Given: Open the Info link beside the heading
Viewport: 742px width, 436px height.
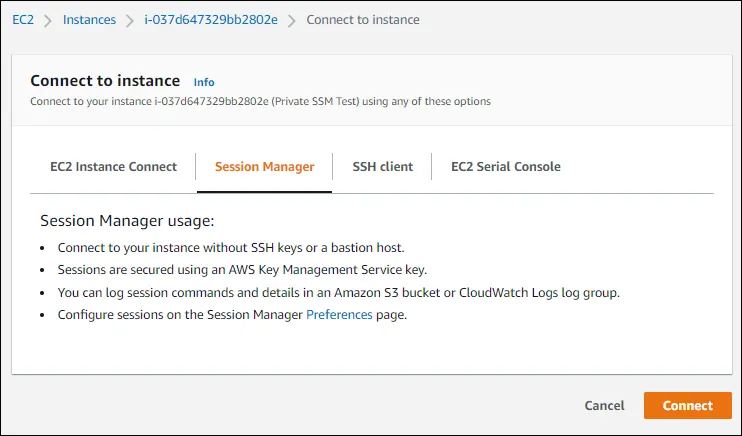Looking at the screenshot, I should tap(204, 82).
